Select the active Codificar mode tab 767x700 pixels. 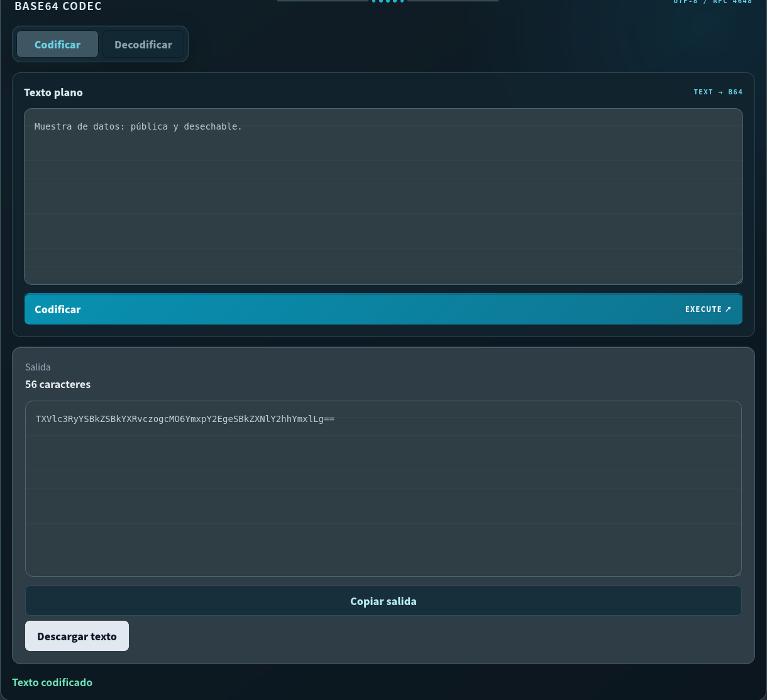[x=57, y=45]
